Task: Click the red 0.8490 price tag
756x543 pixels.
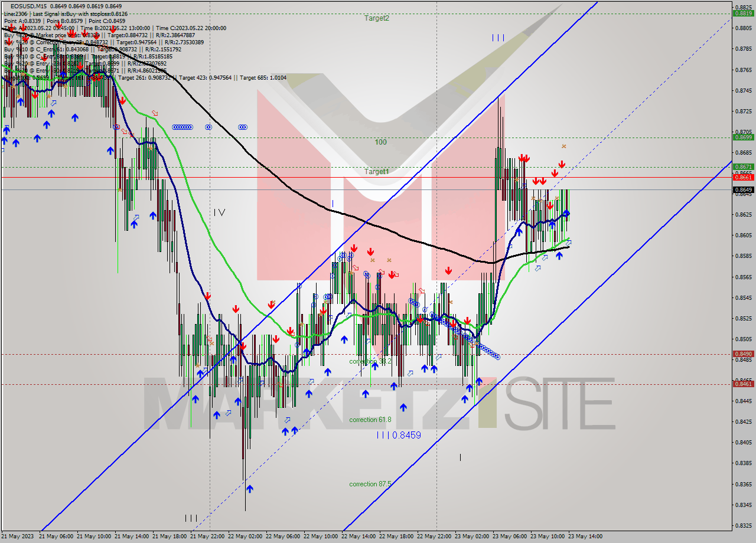Action: click(742, 354)
